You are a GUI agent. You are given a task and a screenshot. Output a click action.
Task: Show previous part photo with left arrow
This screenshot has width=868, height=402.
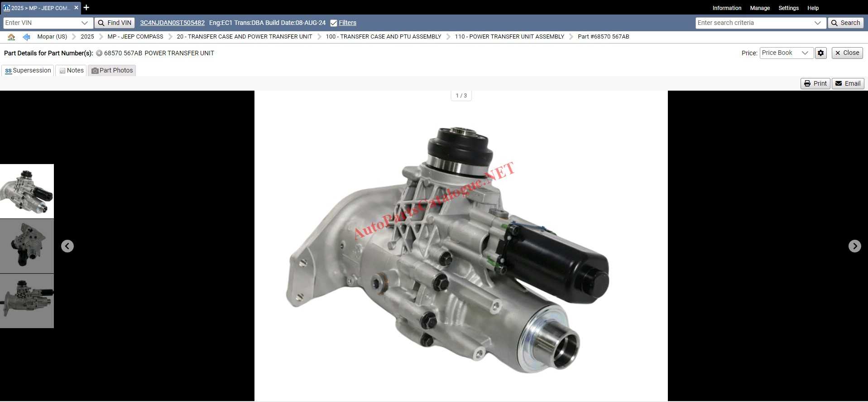pos(67,246)
